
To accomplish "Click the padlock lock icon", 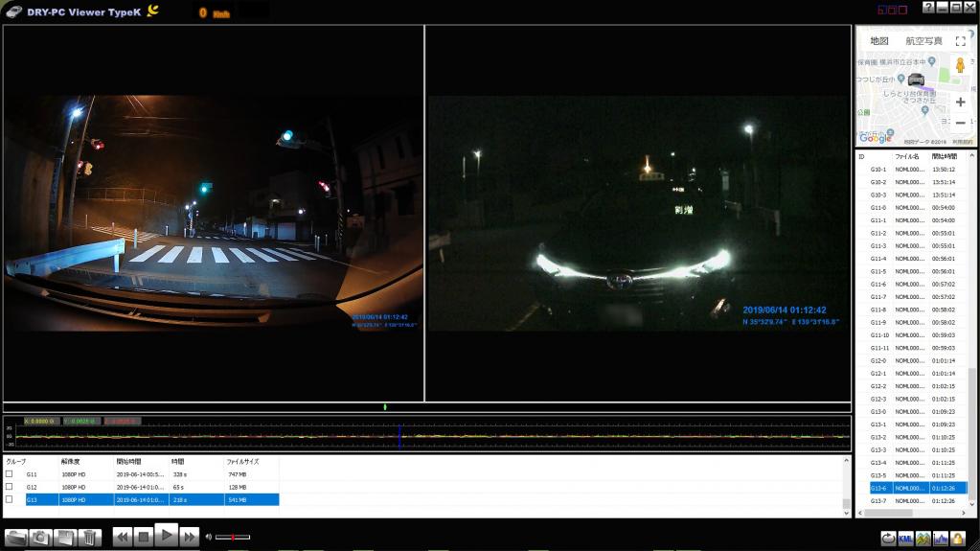I will pos(958,538).
